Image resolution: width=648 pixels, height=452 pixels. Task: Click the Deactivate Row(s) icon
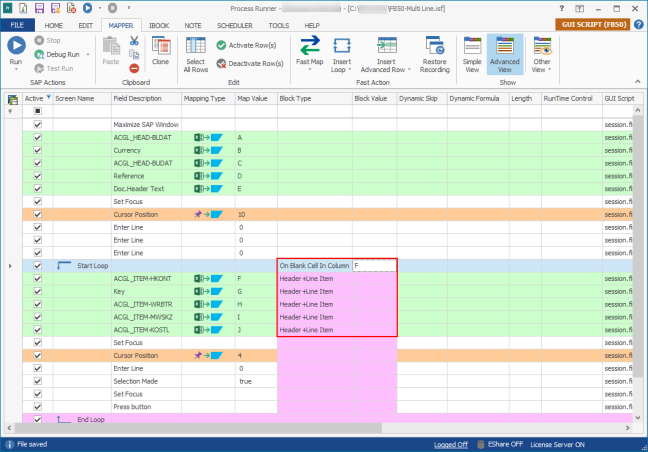[221, 64]
